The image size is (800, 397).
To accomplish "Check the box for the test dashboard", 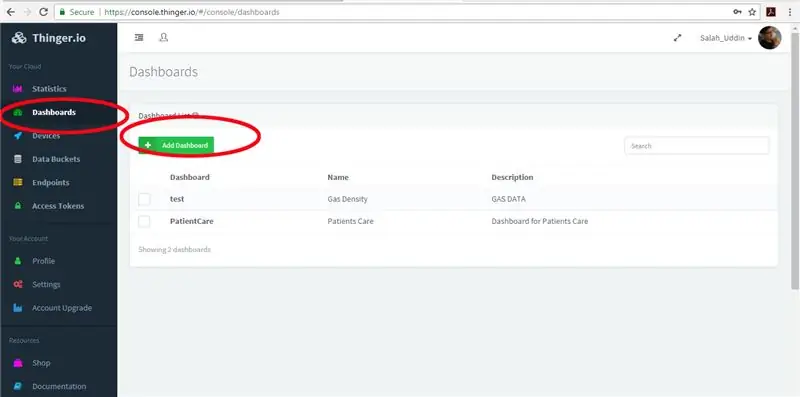I will (x=144, y=199).
